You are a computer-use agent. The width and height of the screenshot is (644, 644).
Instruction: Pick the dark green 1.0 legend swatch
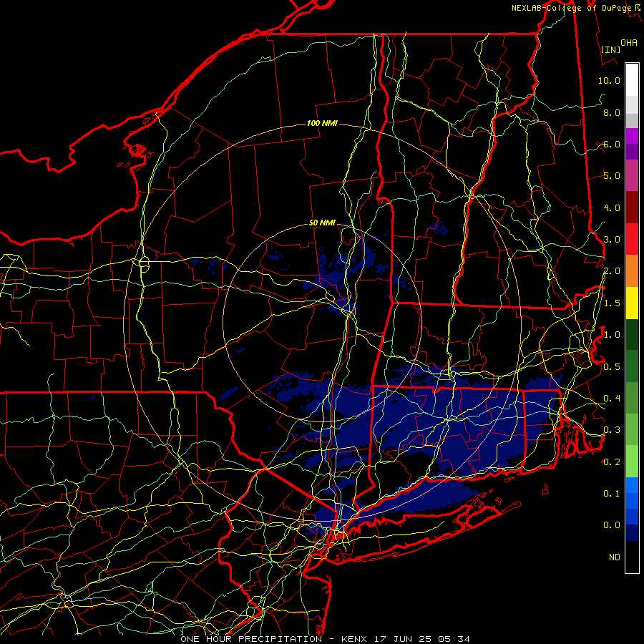click(x=632, y=334)
